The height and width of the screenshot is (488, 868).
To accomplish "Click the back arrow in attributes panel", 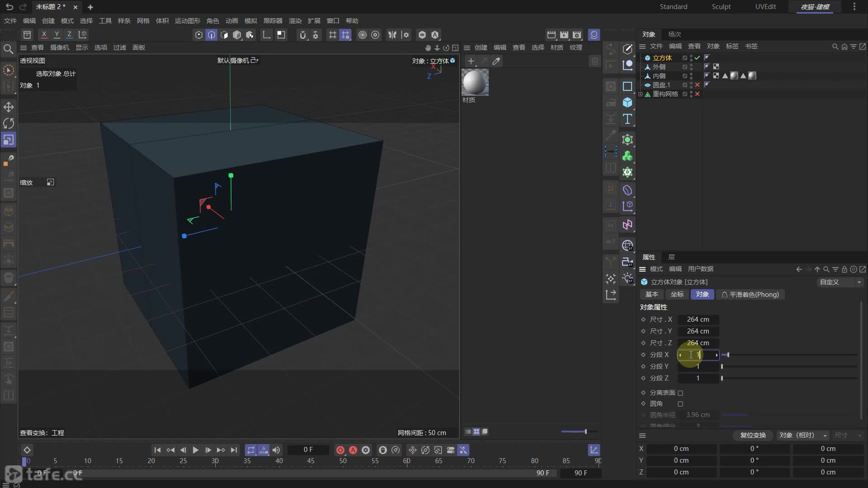I will 799,269.
